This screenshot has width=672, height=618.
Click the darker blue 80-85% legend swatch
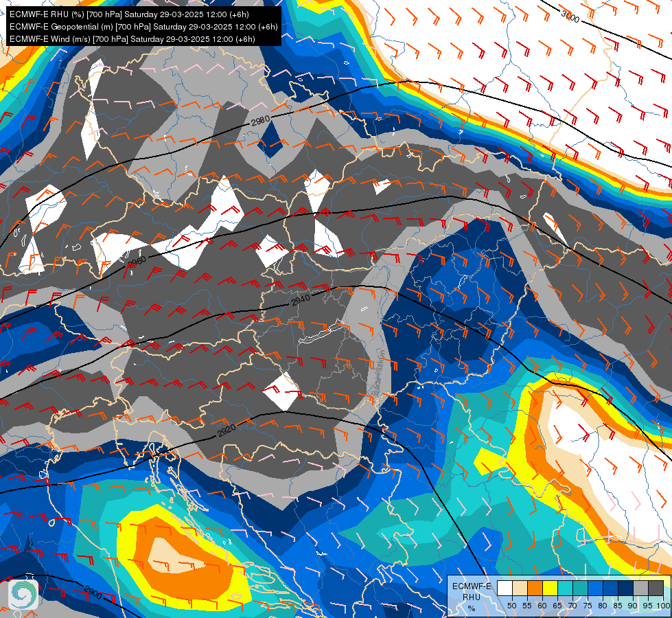pyautogui.click(x=610, y=588)
